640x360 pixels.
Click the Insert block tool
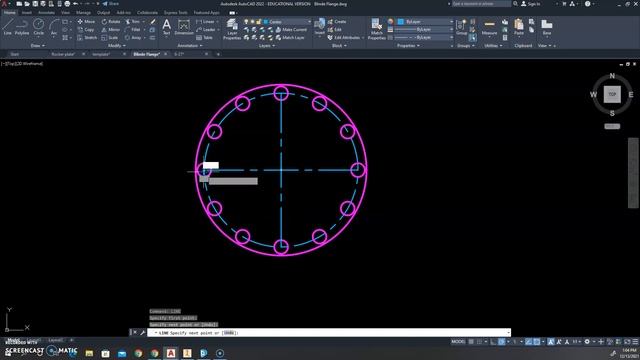click(320, 27)
